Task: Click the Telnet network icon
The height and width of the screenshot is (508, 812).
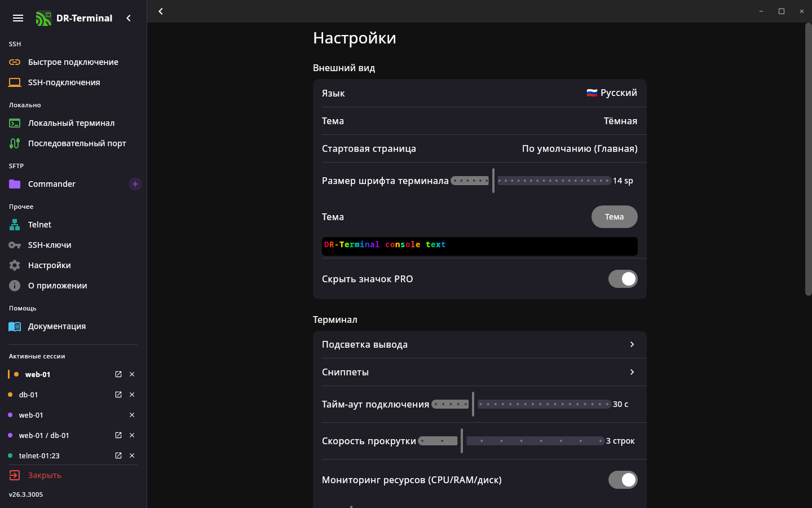Action: 15,225
